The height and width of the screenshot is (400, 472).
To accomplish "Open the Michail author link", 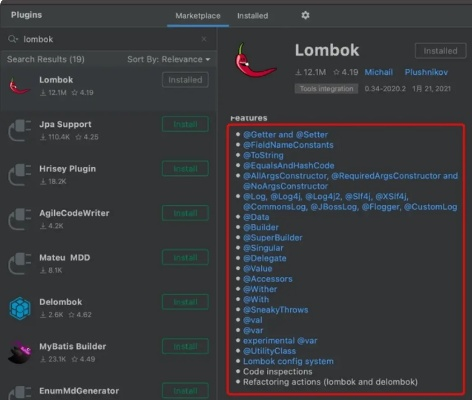I will (x=378, y=72).
